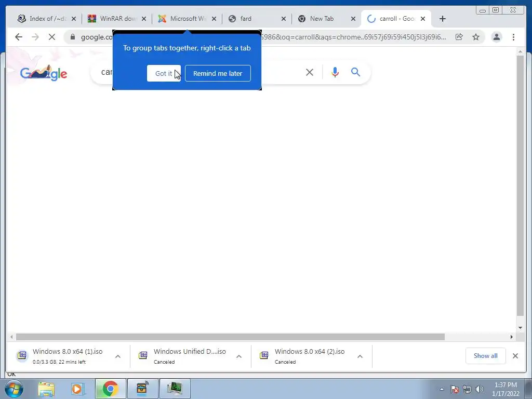532x399 pixels.
Task: Click the forward navigation arrow
Action: click(x=35, y=37)
